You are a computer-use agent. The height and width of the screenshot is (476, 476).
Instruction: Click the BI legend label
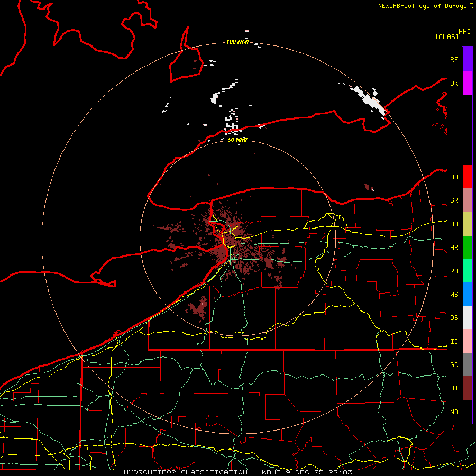454,388
